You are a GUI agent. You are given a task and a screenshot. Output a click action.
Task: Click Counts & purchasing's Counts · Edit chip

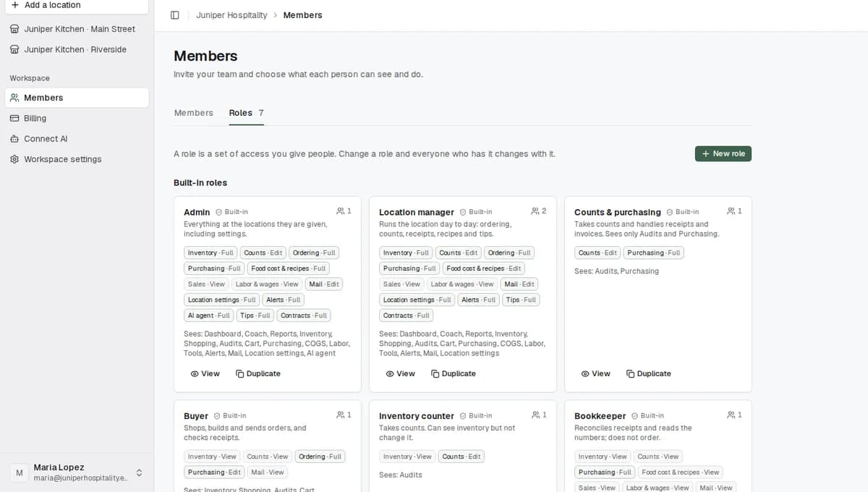[597, 253]
